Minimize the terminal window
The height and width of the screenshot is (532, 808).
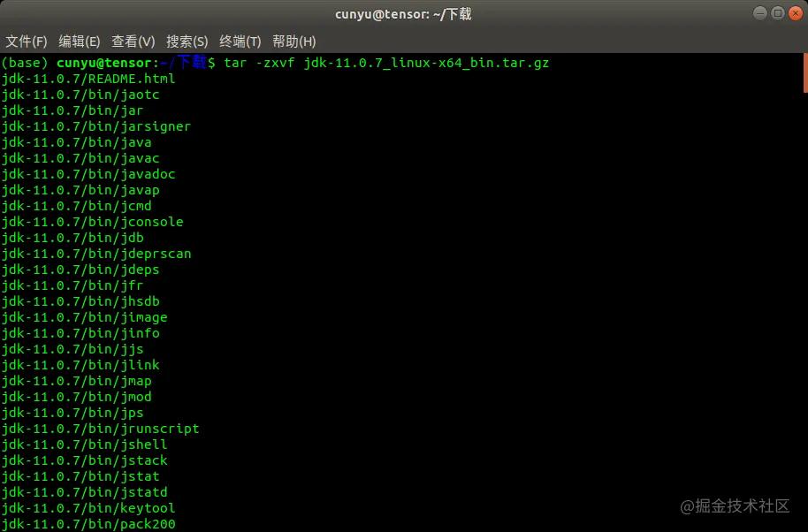tap(760, 13)
